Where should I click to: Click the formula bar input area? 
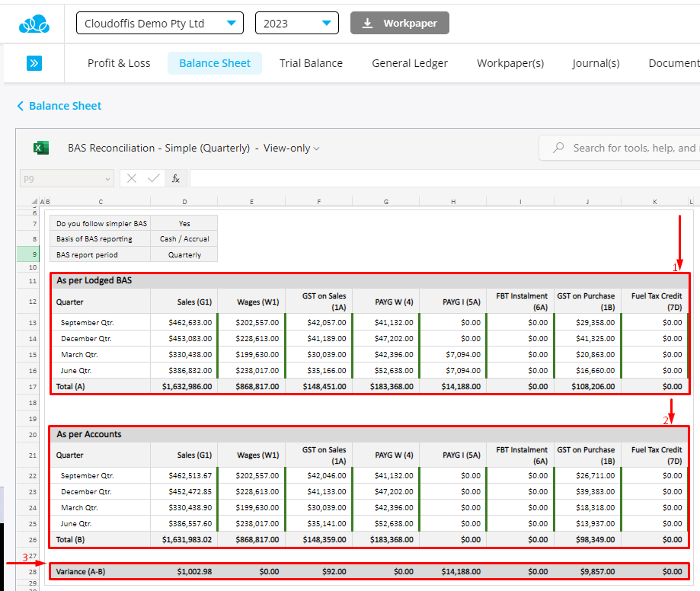click(x=445, y=178)
